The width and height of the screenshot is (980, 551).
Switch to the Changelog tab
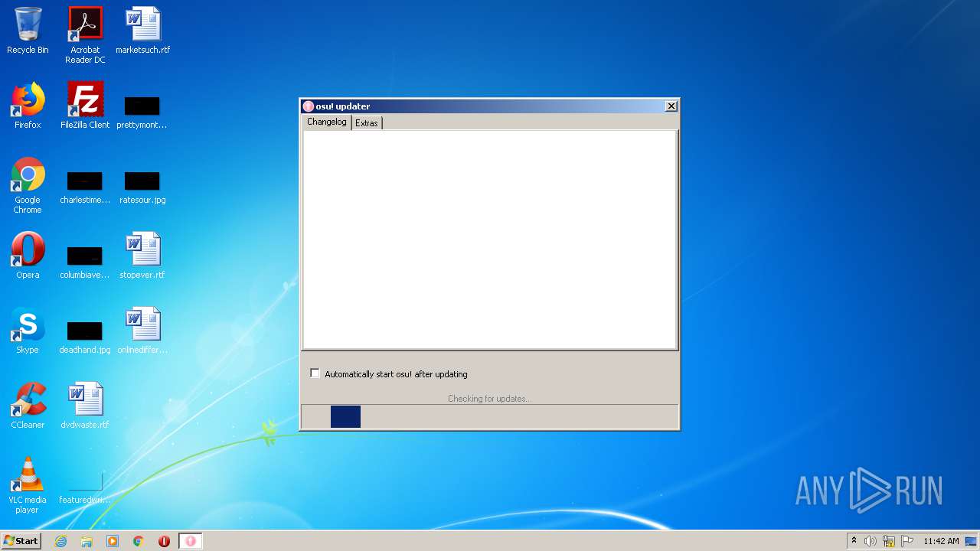click(x=327, y=122)
